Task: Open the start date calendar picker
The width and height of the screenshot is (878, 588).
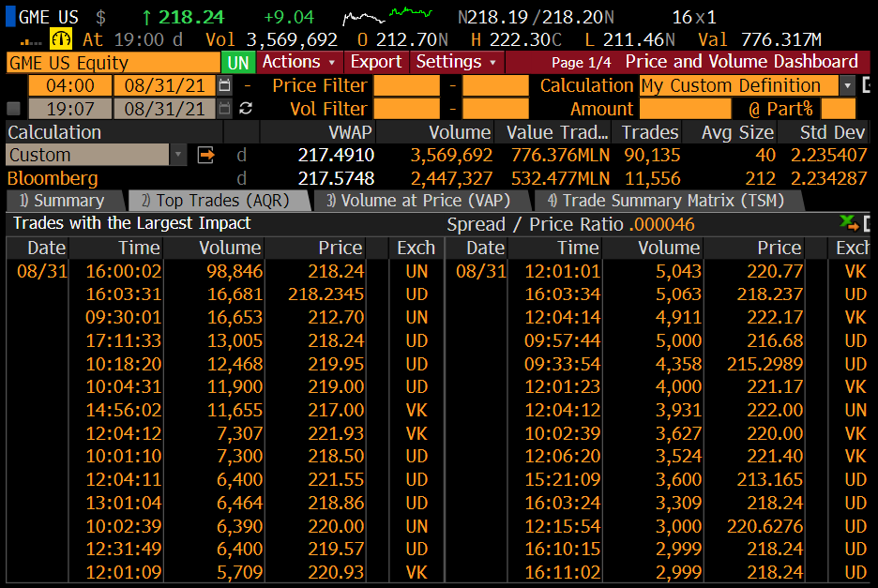Action: tap(224, 85)
